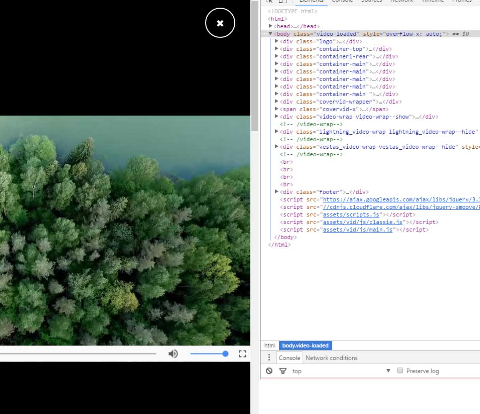Open the assets/vid/js/classie.js link
The height and width of the screenshot is (414, 480).
363,222
